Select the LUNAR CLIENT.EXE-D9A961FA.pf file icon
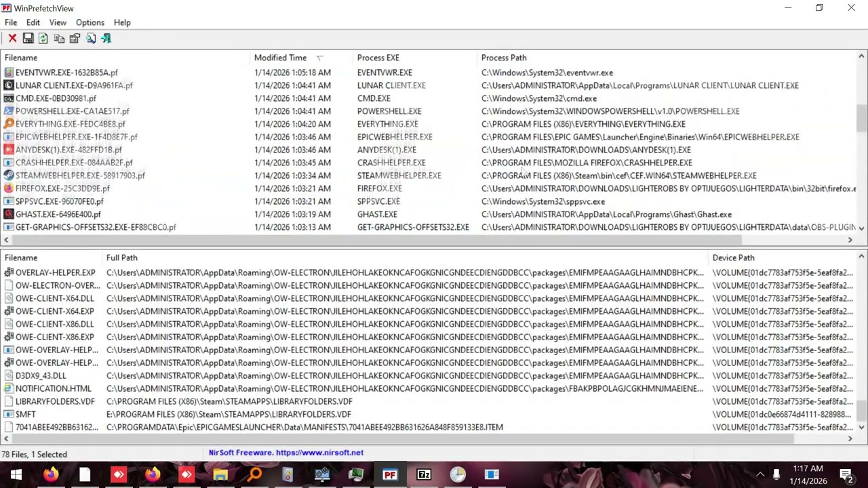Screen dimensions: 868x488 [8, 85]
